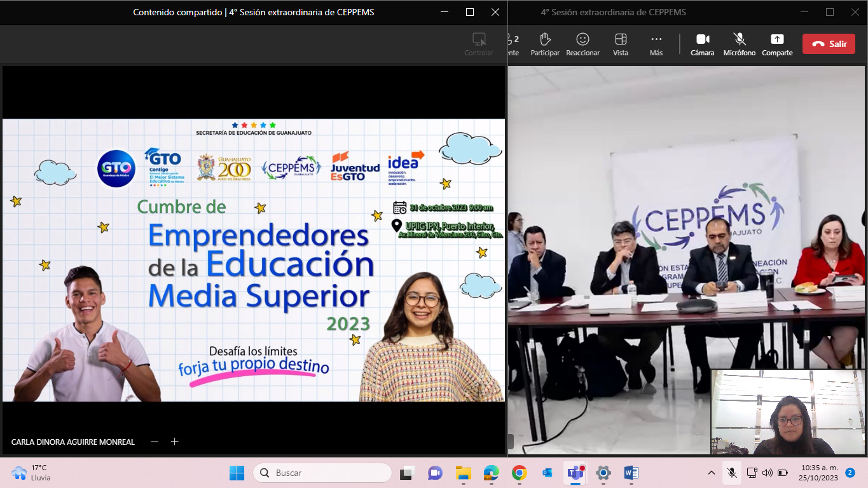Leave the meeting with Salir
868x488 pixels.
coord(829,44)
